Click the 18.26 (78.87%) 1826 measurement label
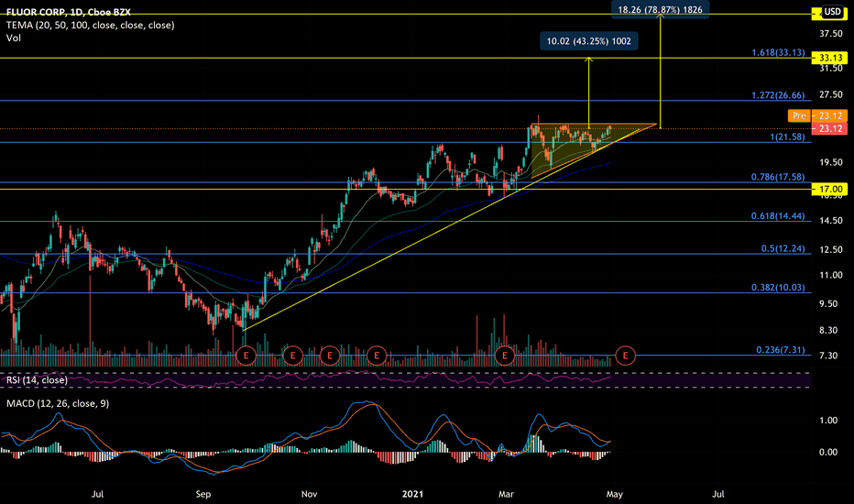The width and height of the screenshot is (854, 504). (x=660, y=9)
